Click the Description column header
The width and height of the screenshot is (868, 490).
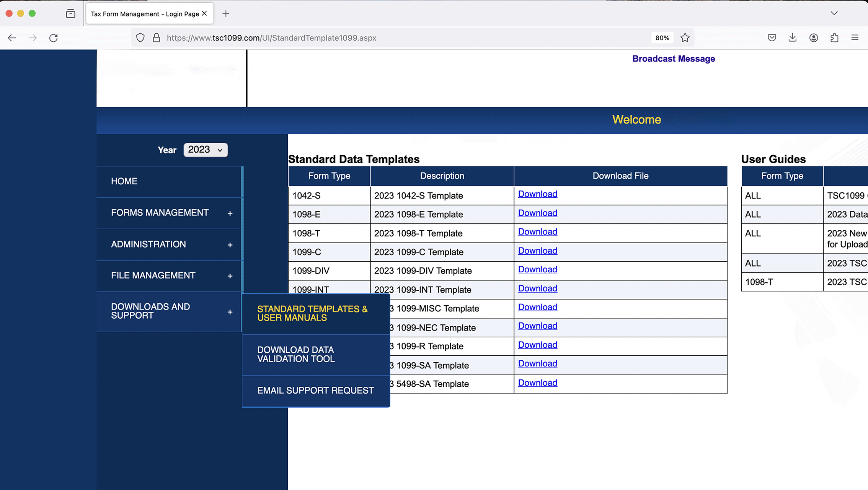(442, 176)
